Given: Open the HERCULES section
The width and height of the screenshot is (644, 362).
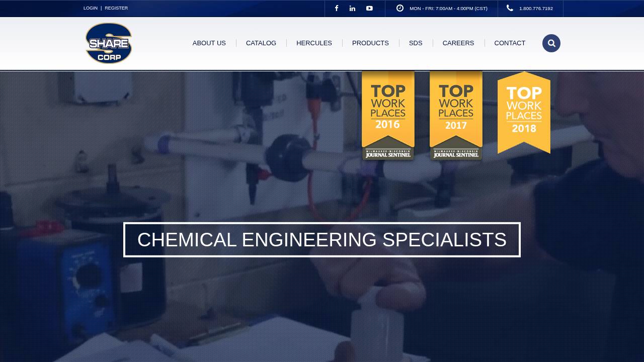Looking at the screenshot, I should pos(314,43).
